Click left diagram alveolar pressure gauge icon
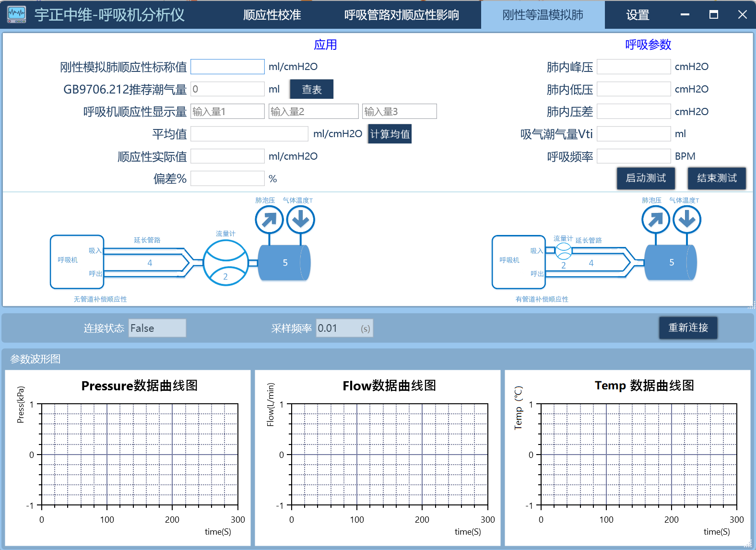The height and width of the screenshot is (550, 756). click(269, 220)
